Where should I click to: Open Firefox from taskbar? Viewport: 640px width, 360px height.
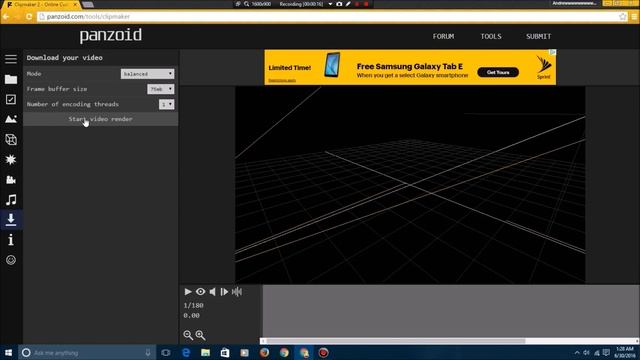coord(264,353)
